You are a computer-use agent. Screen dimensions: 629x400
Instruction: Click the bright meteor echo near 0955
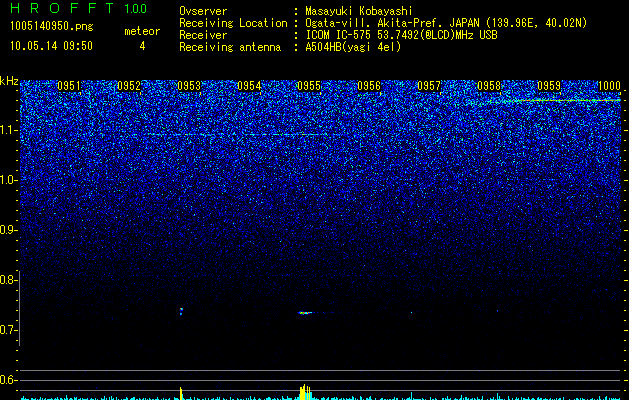point(306,313)
